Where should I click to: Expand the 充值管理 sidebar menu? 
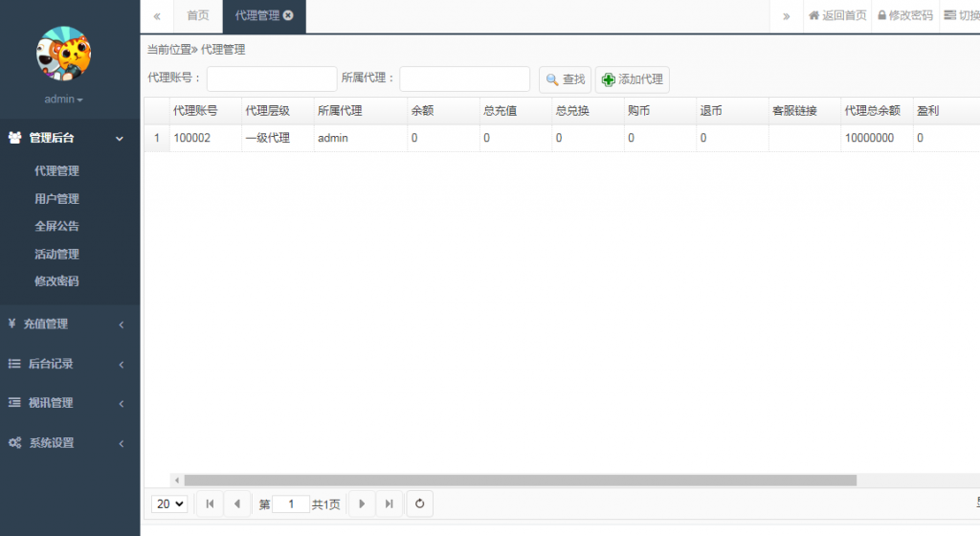click(69, 324)
